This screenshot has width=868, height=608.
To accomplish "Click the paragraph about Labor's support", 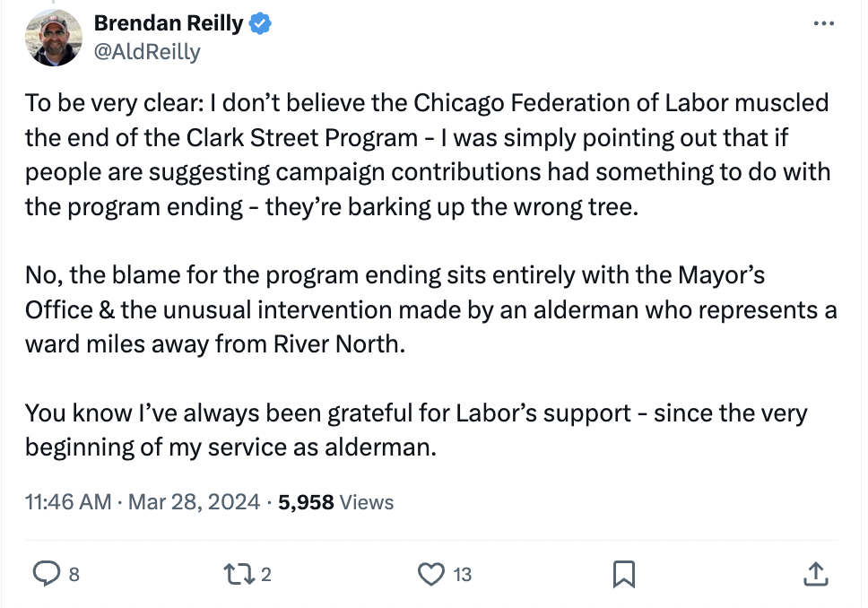I will coord(416,430).
